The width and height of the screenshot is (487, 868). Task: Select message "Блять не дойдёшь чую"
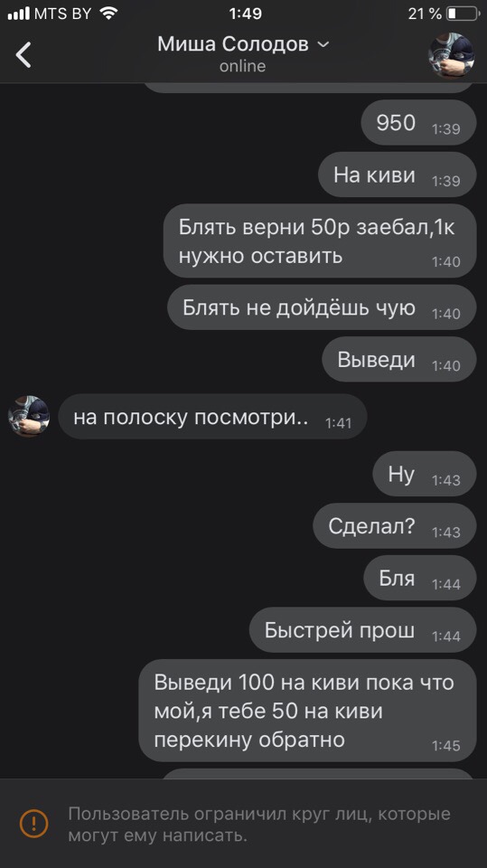tap(322, 307)
